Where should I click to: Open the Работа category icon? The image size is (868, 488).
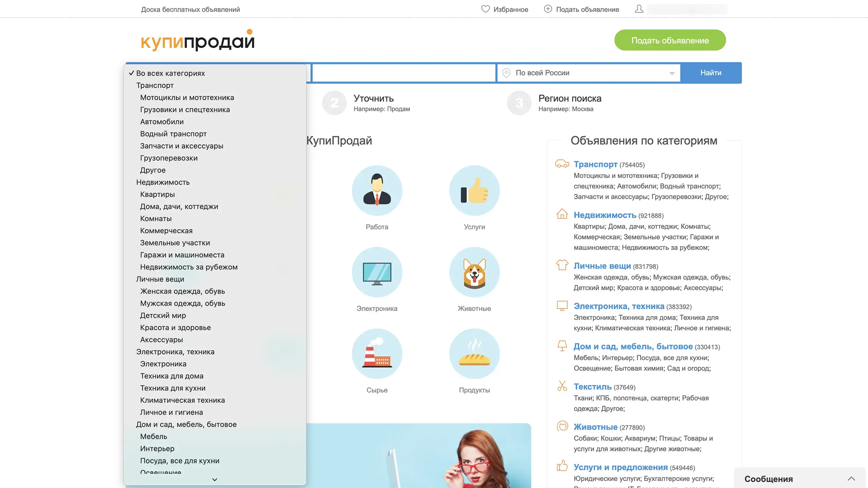377,190
